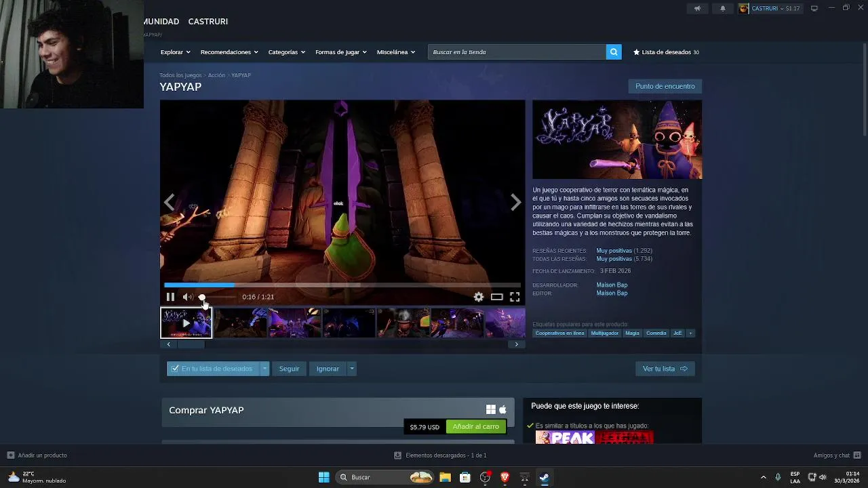Click the Apple macOS platform icon

click(502, 409)
